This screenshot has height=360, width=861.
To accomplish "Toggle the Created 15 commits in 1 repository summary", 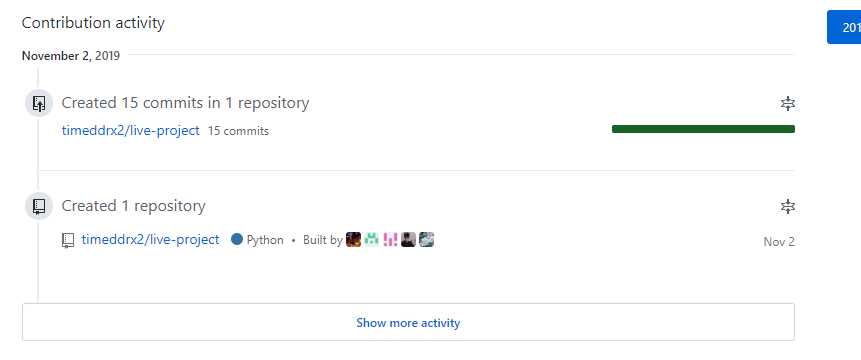I will tap(185, 103).
